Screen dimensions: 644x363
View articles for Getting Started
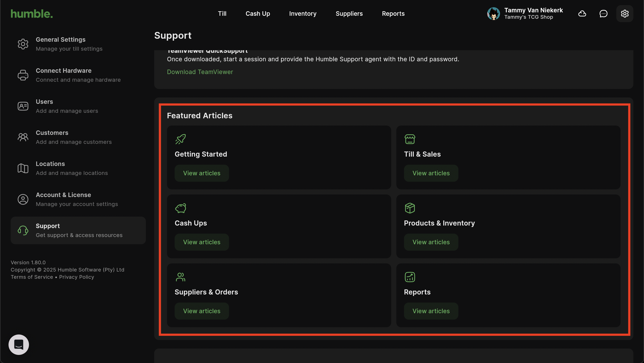pos(201,173)
